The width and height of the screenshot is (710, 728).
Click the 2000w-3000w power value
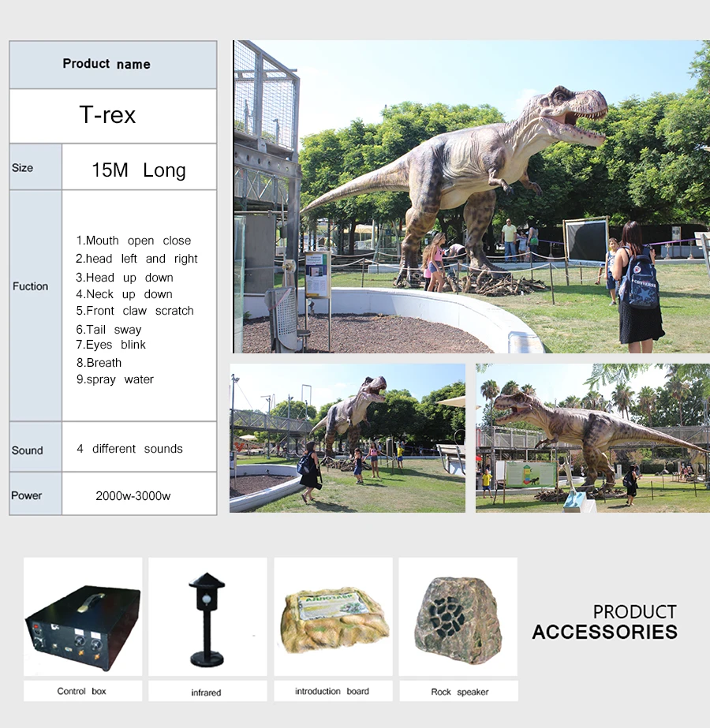pos(139,495)
